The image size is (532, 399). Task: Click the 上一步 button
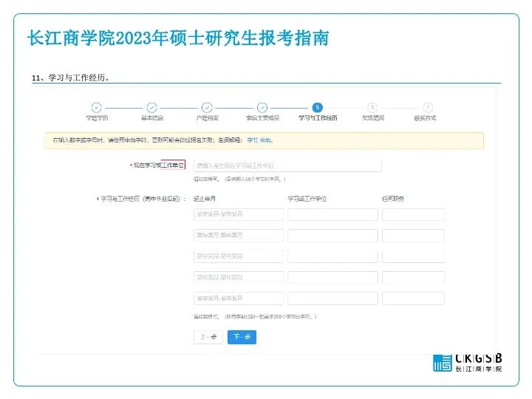(x=208, y=337)
